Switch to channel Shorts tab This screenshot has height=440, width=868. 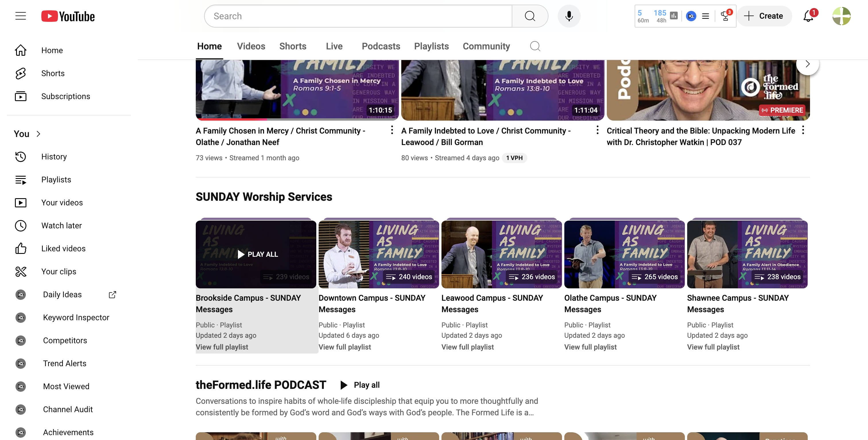292,46
